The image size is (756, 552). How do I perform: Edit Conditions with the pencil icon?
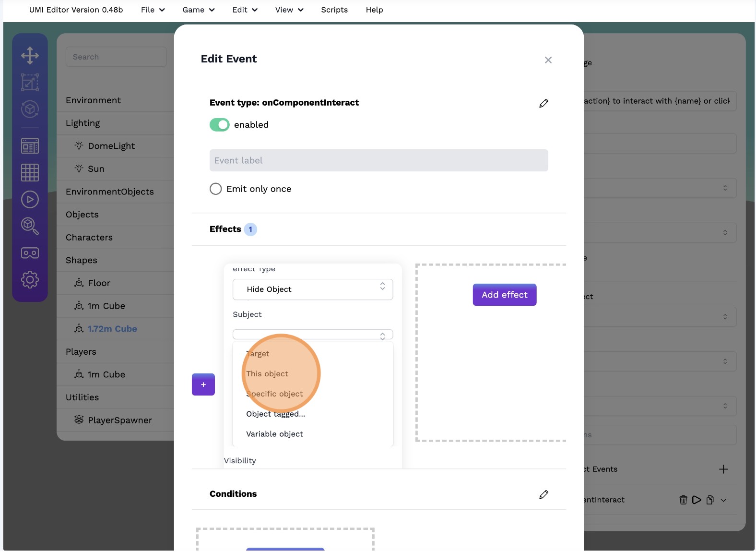[x=543, y=494]
